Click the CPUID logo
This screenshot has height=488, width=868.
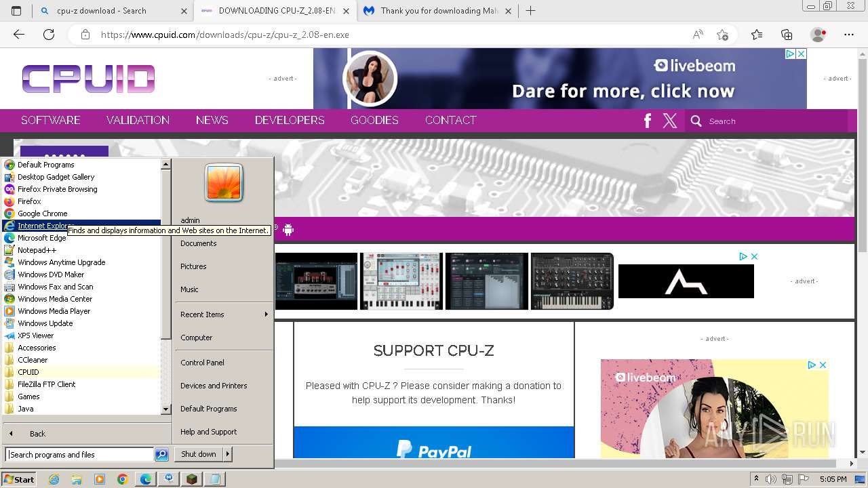tap(88, 79)
